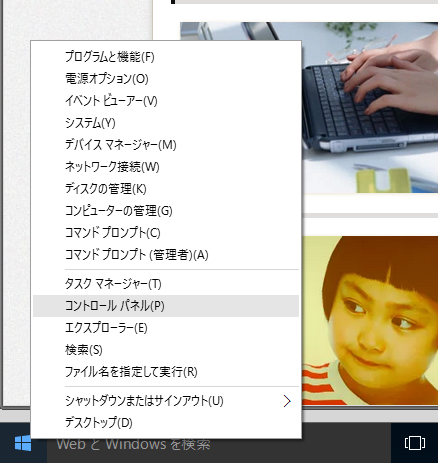Launch デバイス マネージャー(M)

pos(166,145)
